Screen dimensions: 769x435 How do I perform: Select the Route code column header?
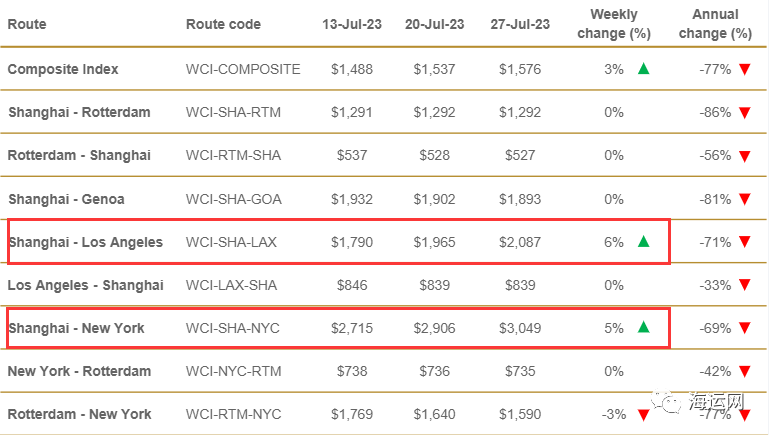pyautogui.click(x=223, y=24)
